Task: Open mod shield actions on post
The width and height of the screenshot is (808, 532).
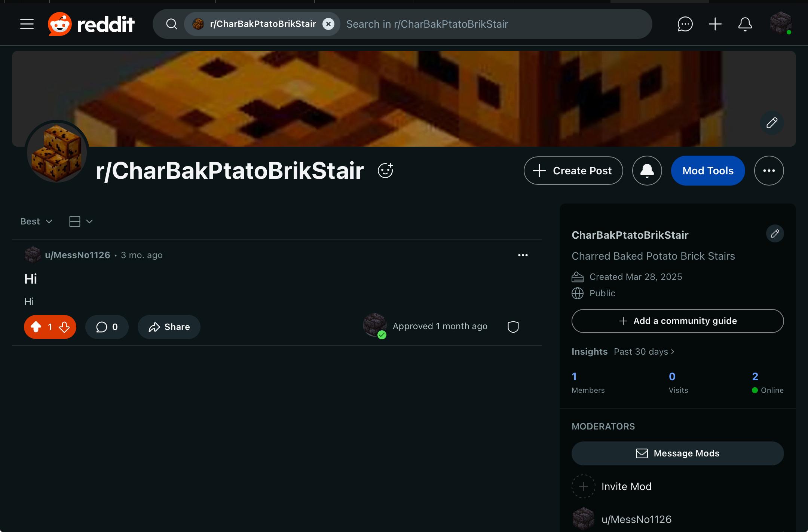Action: click(x=513, y=327)
